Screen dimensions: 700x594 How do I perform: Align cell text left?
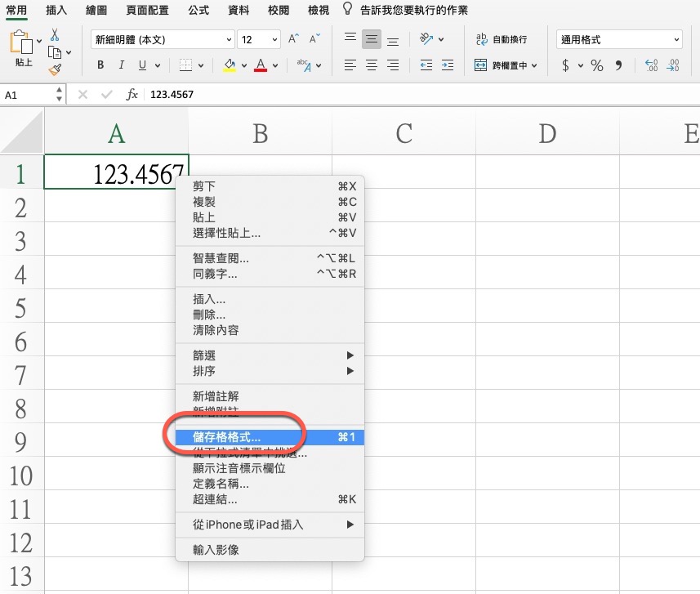point(350,65)
